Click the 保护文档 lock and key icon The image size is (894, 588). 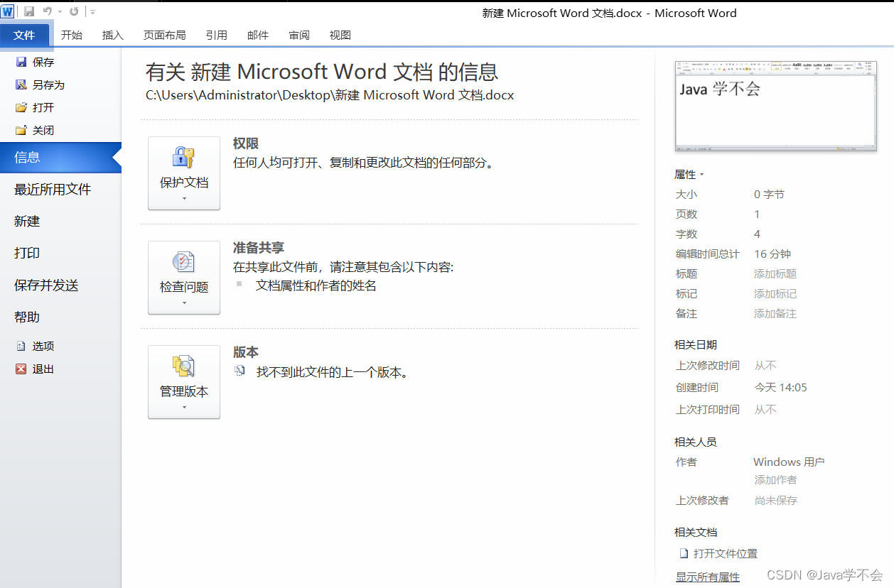click(x=184, y=158)
